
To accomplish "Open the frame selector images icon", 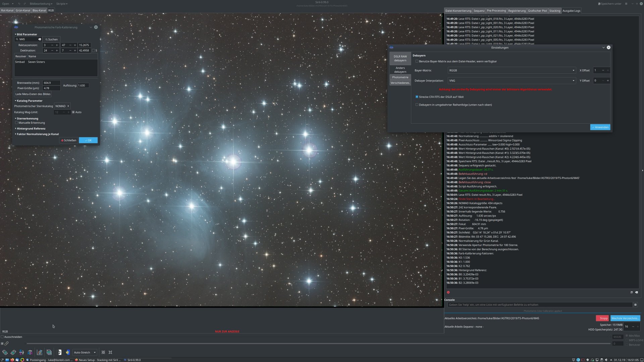I will coord(49,352).
